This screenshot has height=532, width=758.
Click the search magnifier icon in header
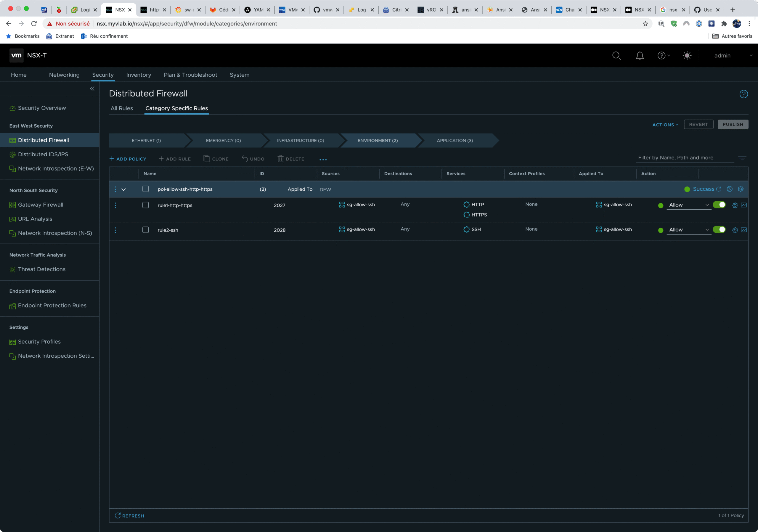click(x=616, y=55)
